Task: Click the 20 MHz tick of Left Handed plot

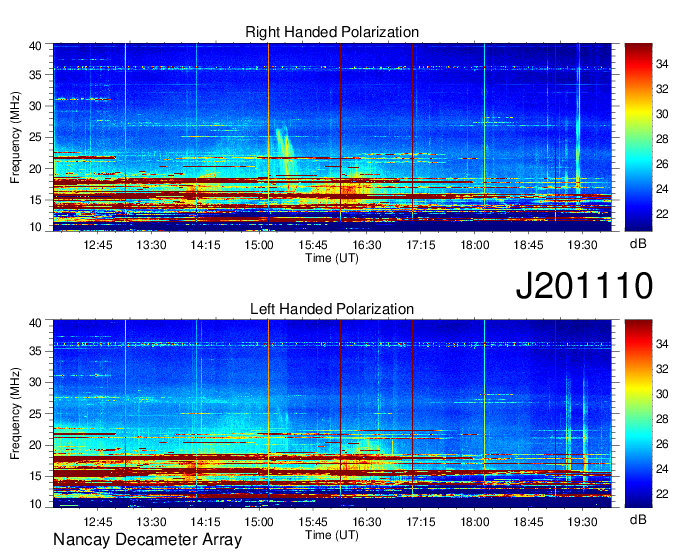Action: pyautogui.click(x=35, y=445)
